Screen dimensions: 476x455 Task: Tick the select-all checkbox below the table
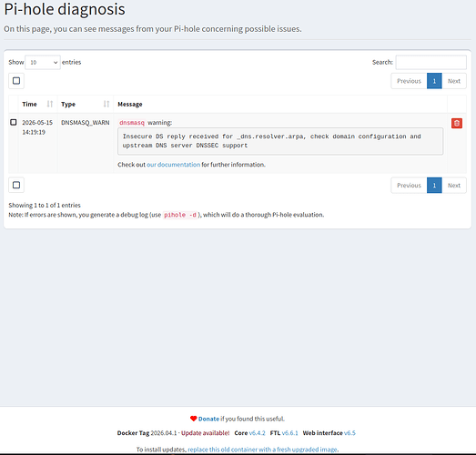click(x=16, y=185)
